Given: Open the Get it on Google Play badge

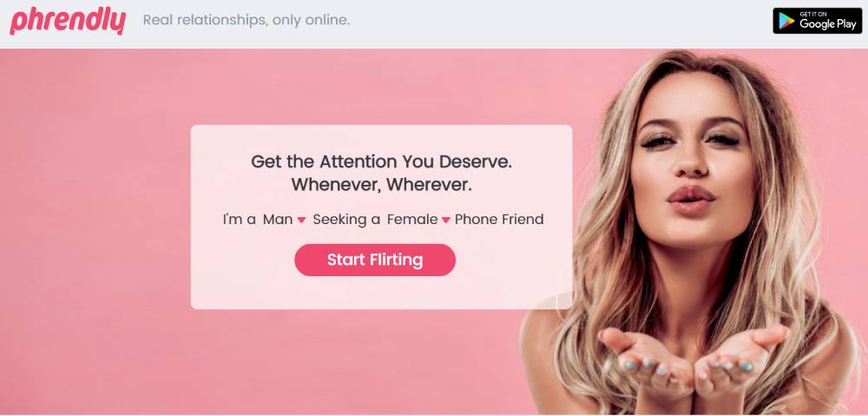Looking at the screenshot, I should [x=817, y=21].
